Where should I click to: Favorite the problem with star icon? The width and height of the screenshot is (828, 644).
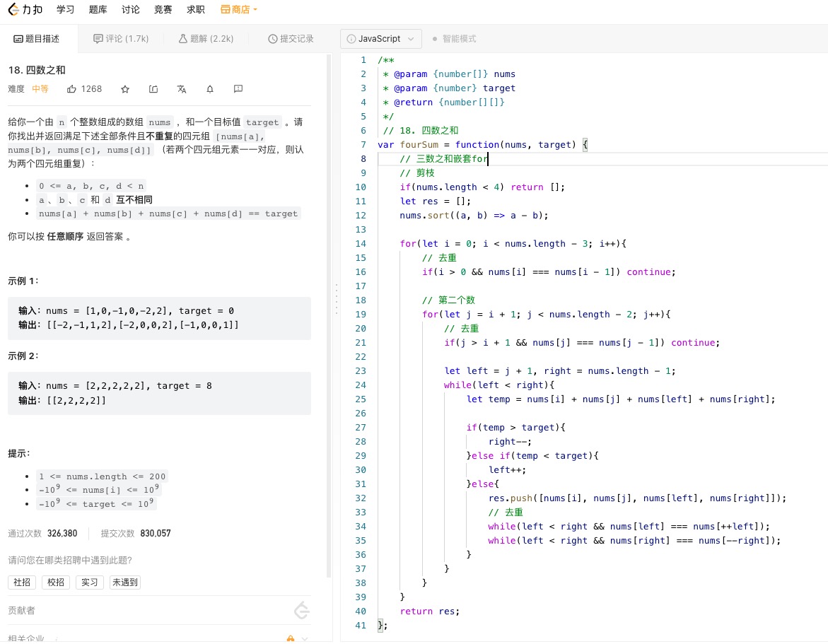pyautogui.click(x=125, y=88)
